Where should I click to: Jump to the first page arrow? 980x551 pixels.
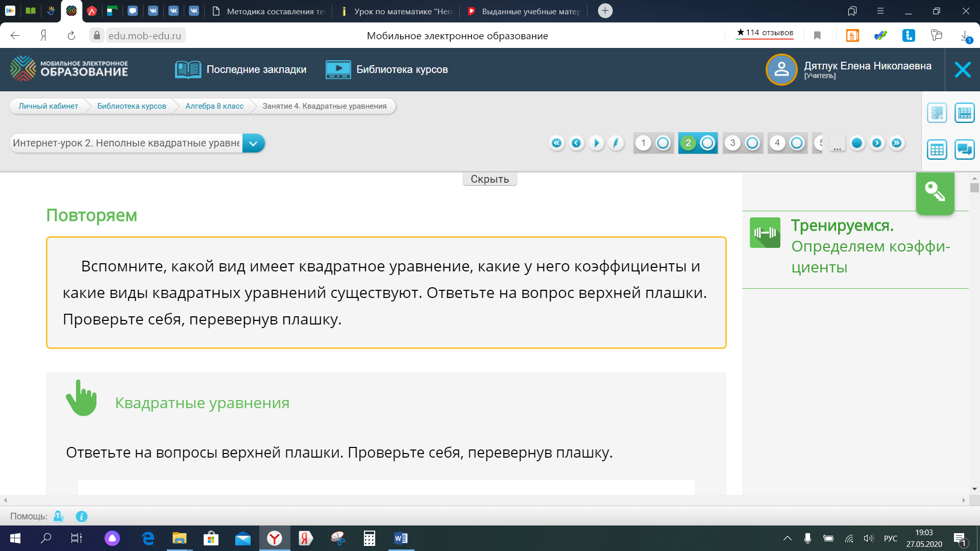(556, 143)
